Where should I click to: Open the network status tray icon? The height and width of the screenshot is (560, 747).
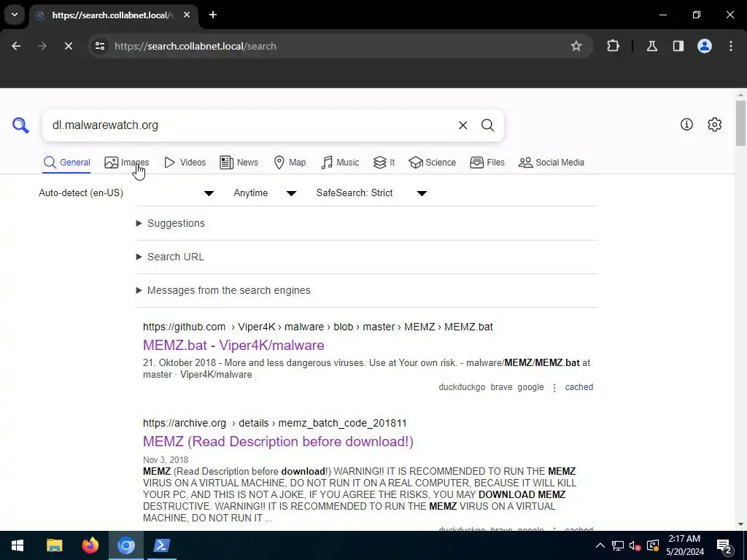[618, 545]
